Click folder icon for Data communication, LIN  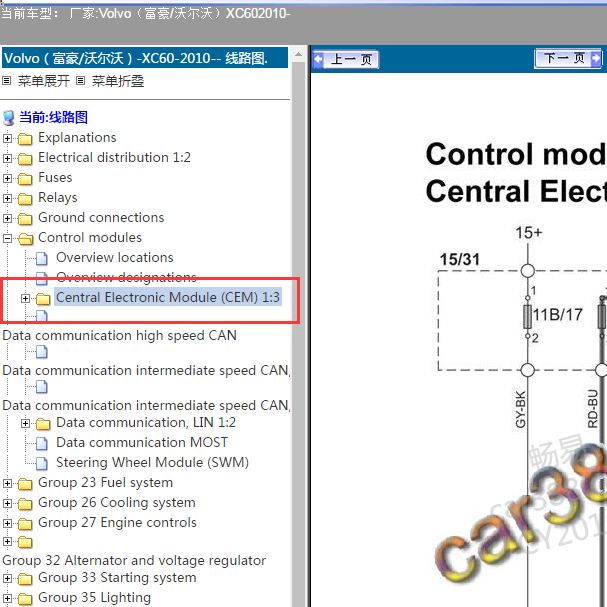click(43, 424)
